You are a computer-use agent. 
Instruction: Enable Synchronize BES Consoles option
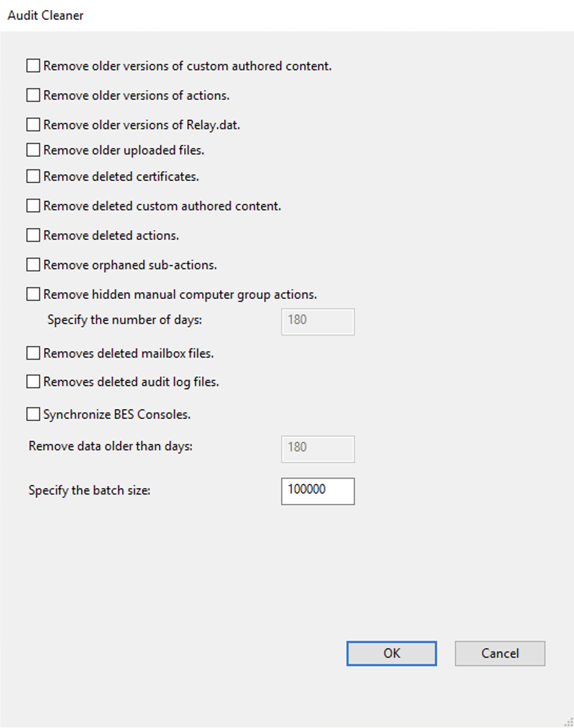coord(33,415)
